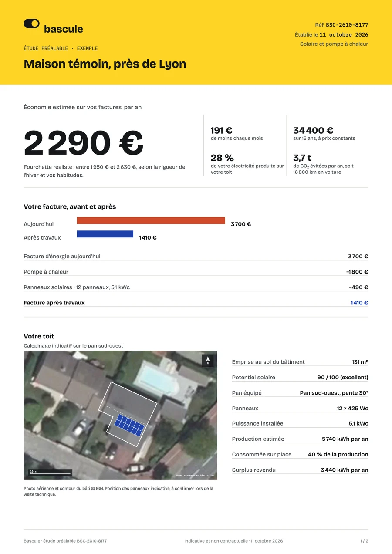The image size is (392, 554).
Task: Click the '131 m²' value
Action: coord(360,362)
